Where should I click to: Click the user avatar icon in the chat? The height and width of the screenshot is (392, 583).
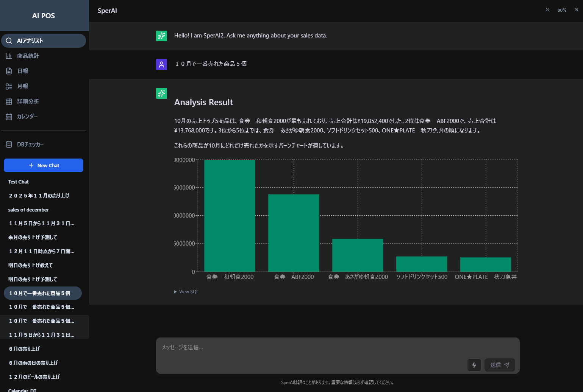click(162, 64)
